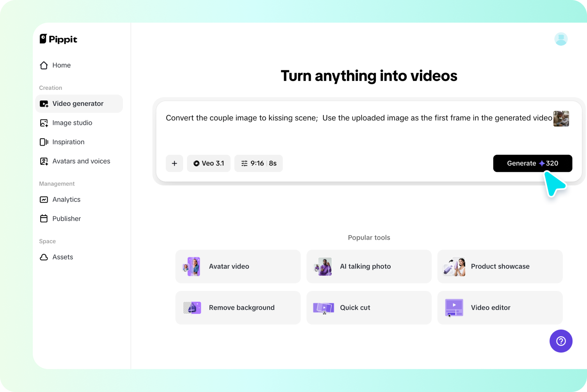Image resolution: width=587 pixels, height=392 pixels.
Task: Click the Analytics icon under Management
Action: tap(44, 200)
